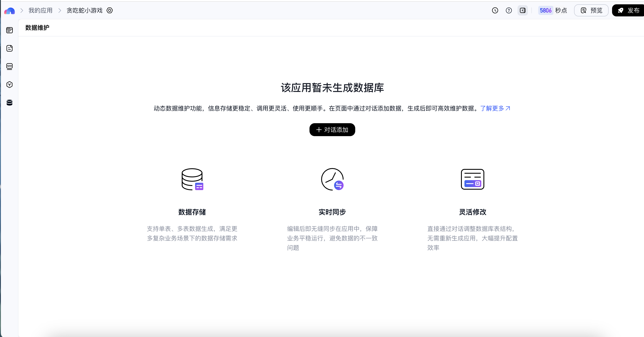Open the question mark help icon

509,11
